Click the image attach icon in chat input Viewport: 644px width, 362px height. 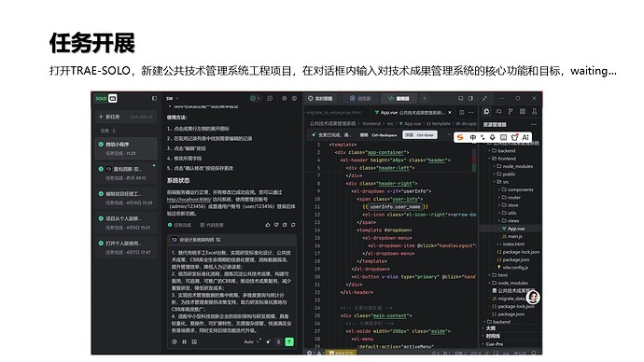194,341
